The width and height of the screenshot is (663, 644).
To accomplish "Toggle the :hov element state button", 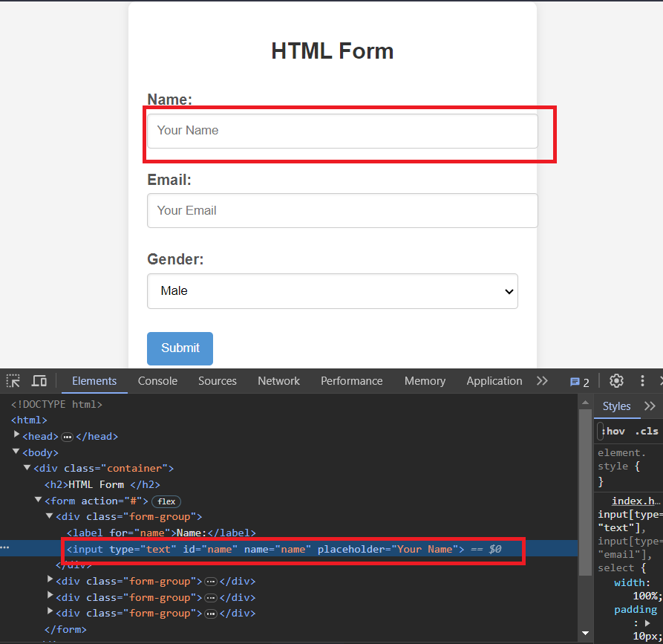I will pyautogui.click(x=613, y=432).
